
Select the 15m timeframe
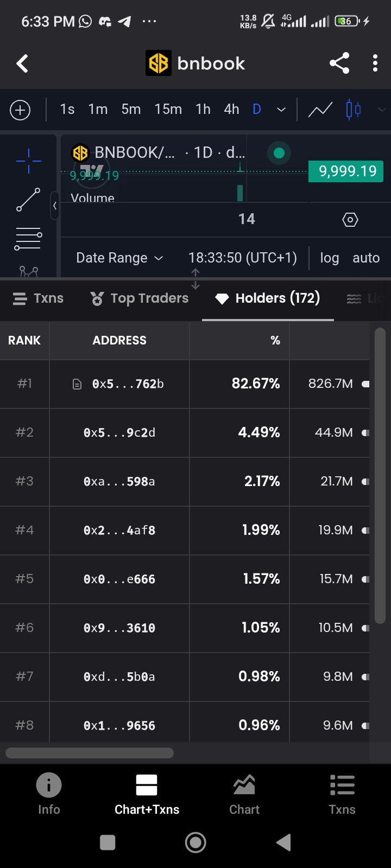click(x=168, y=110)
